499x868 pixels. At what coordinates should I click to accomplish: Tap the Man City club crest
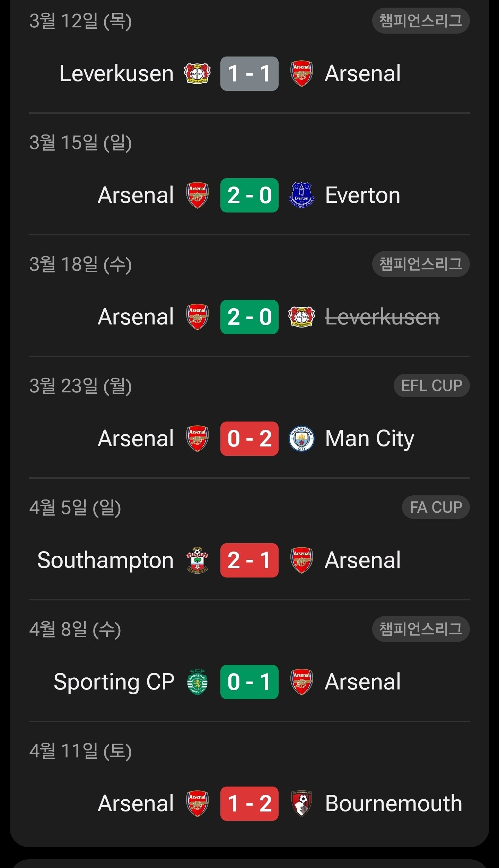point(301,439)
